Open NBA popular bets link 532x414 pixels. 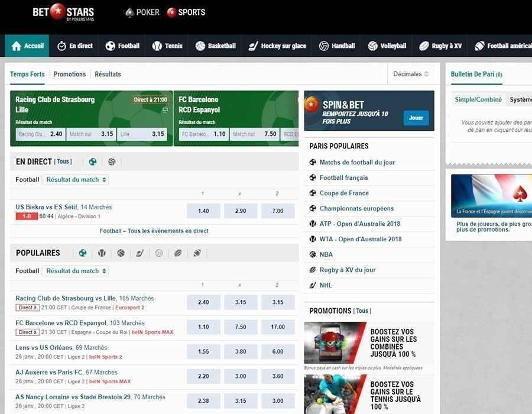pos(326,254)
